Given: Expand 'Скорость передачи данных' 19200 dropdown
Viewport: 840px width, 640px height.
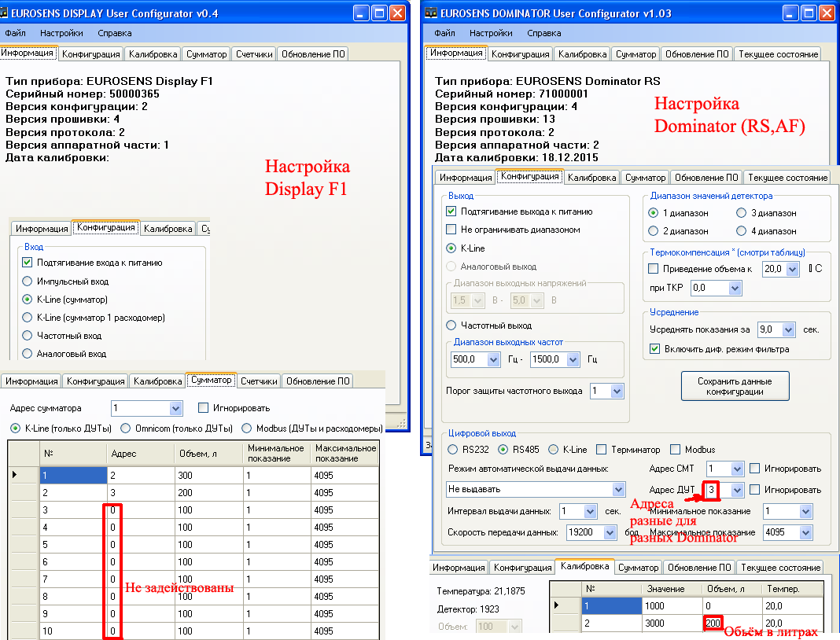Looking at the screenshot, I should point(609,532).
